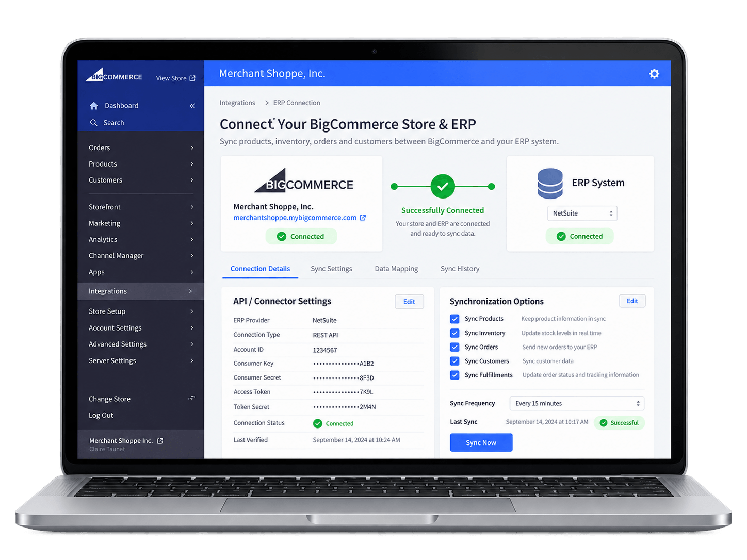Toggle the Sync Inventory checkbox
The height and width of the screenshot is (560, 747).
[x=454, y=333]
